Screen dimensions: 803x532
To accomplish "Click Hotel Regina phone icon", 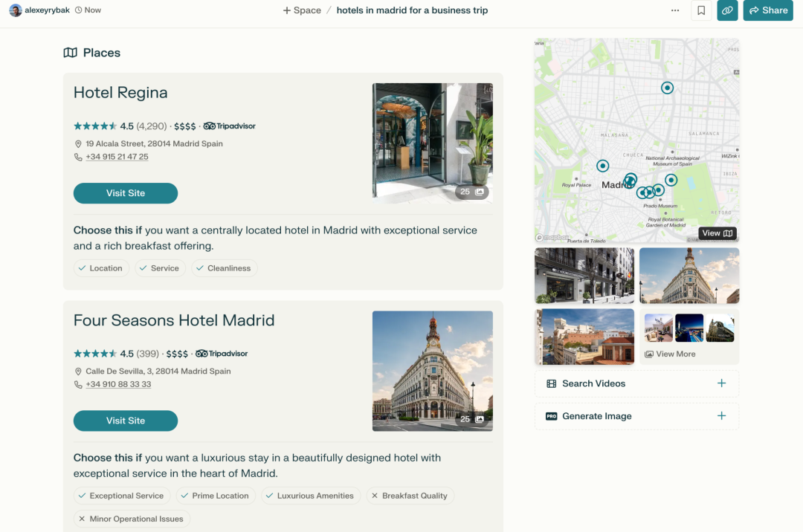I will tap(78, 157).
